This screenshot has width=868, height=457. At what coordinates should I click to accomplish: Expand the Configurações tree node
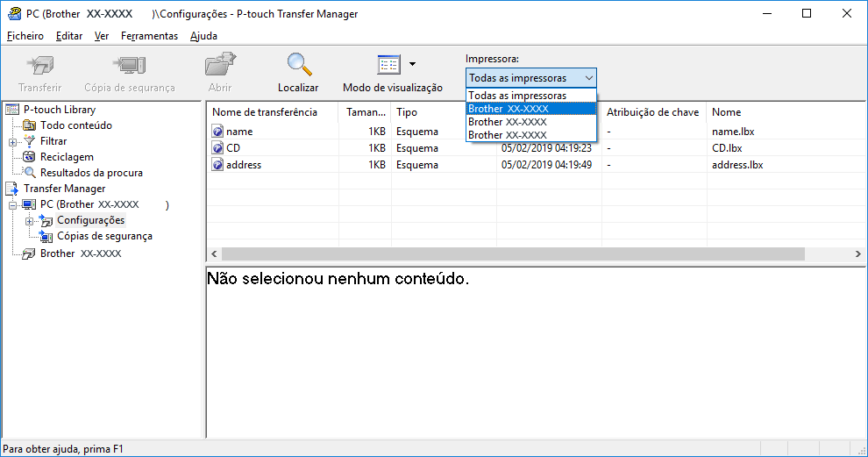coord(29,222)
